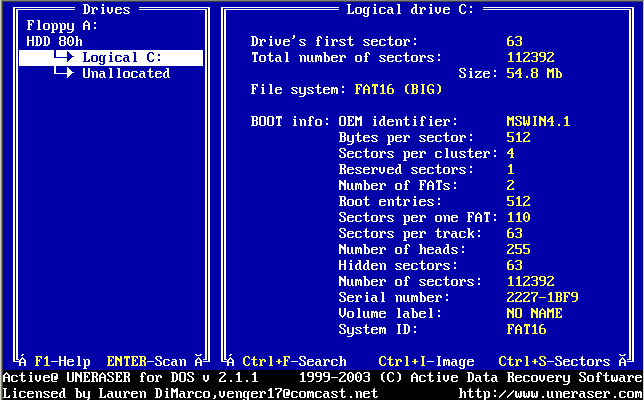Click the Drives panel title
The height and width of the screenshot is (400, 644).
[x=106, y=9]
